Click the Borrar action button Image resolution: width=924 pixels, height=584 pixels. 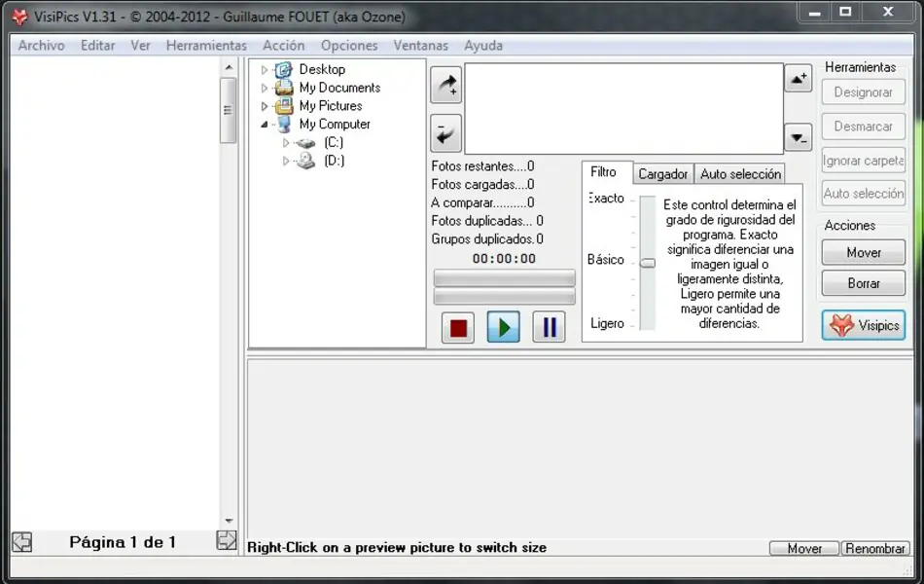[863, 283]
